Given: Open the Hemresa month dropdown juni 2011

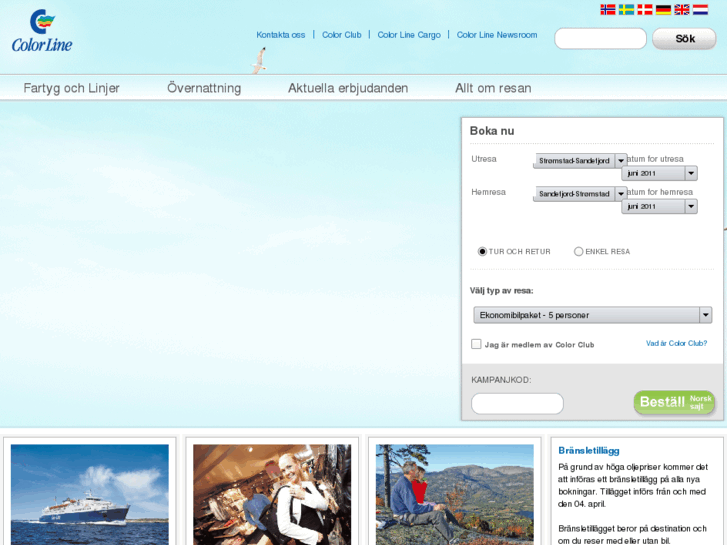Looking at the screenshot, I should click(659, 206).
